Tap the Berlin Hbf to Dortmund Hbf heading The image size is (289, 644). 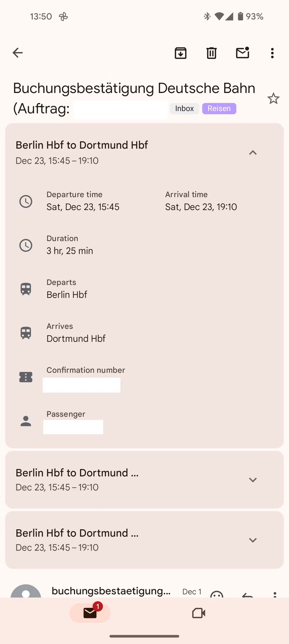coord(82,145)
